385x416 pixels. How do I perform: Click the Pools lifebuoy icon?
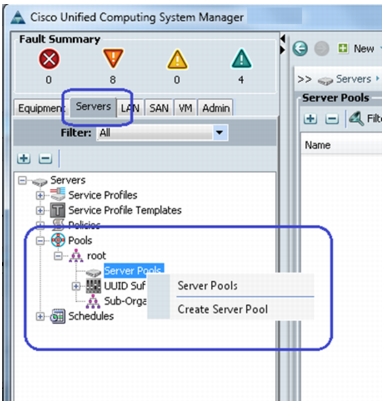point(58,240)
